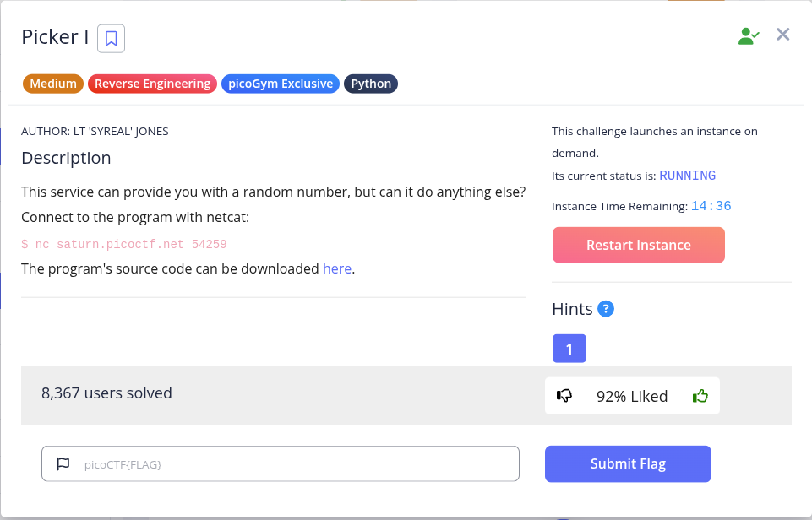Click the RUNNING status label
The height and width of the screenshot is (520, 812).
pos(687,176)
